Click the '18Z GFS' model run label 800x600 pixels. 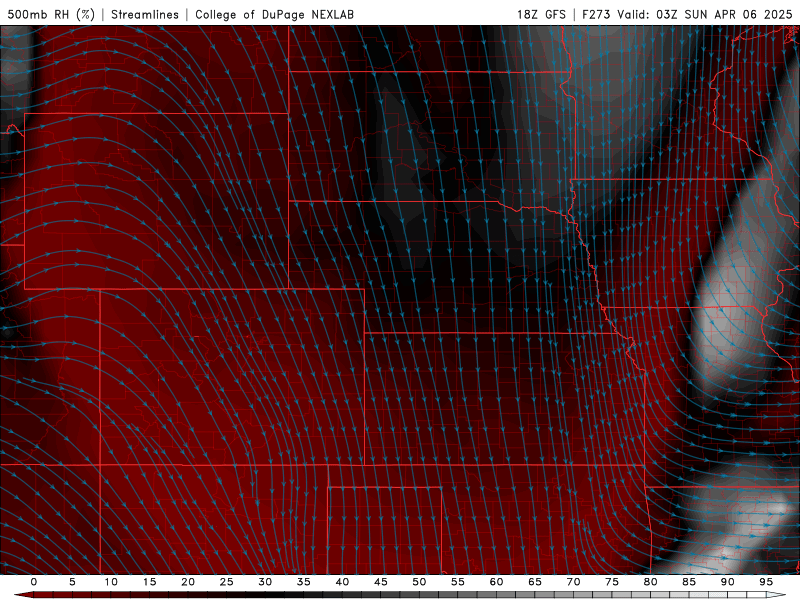541,14
